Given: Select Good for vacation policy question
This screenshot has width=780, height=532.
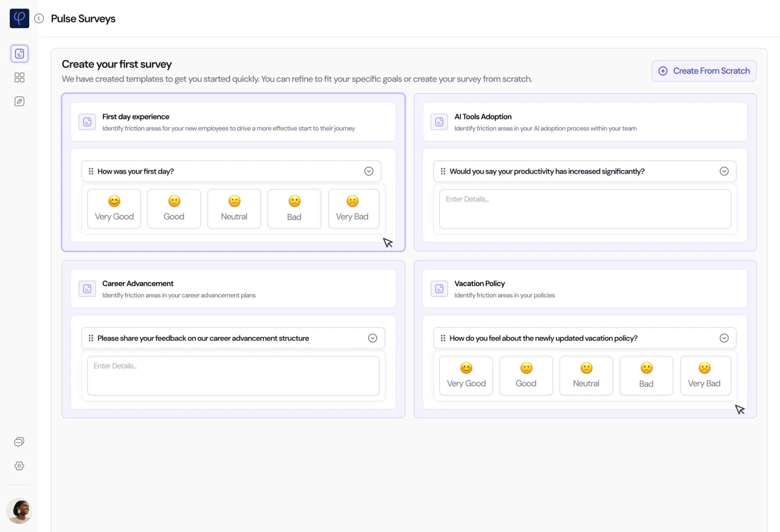Looking at the screenshot, I should pos(526,376).
